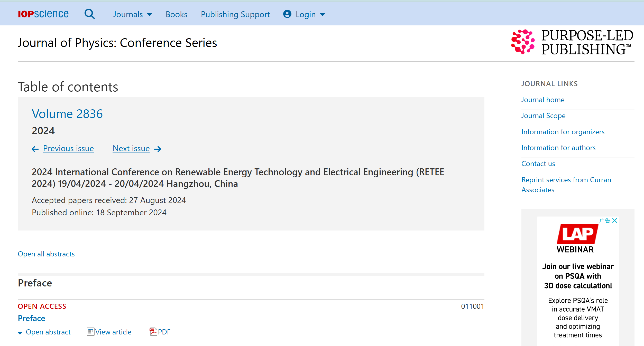Expand the Login dropdown arrow
The image size is (644, 346).
click(x=323, y=14)
